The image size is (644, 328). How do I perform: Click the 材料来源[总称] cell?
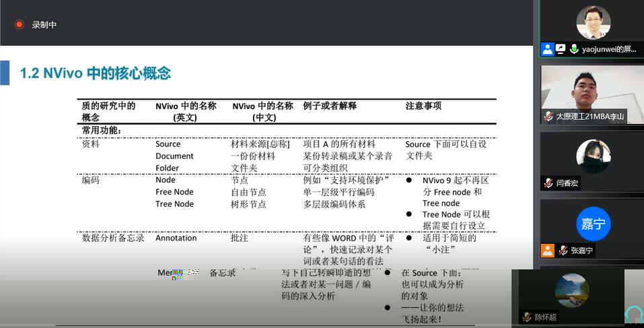(260, 144)
